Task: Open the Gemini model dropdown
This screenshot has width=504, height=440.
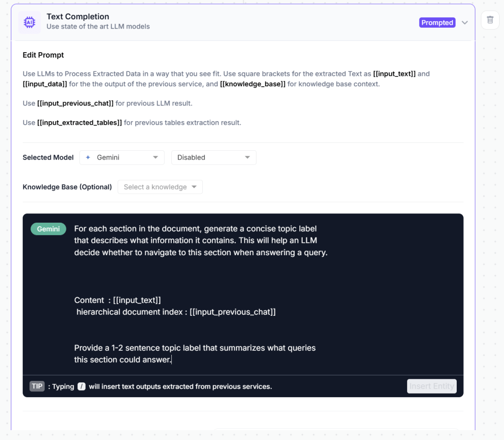Action: point(122,157)
